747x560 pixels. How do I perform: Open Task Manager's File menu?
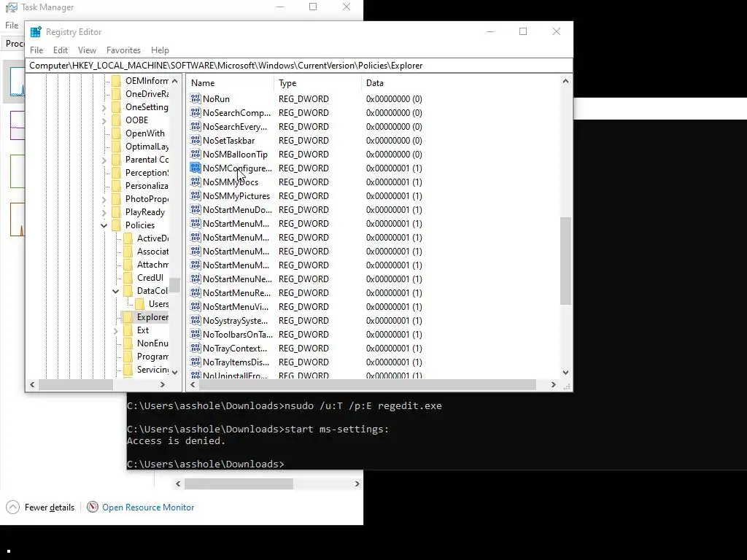[12, 26]
